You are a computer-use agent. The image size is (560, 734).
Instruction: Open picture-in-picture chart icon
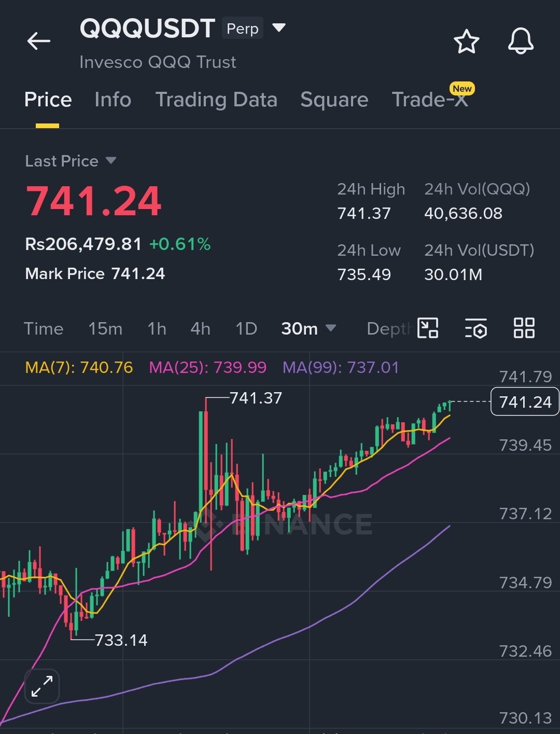(428, 328)
